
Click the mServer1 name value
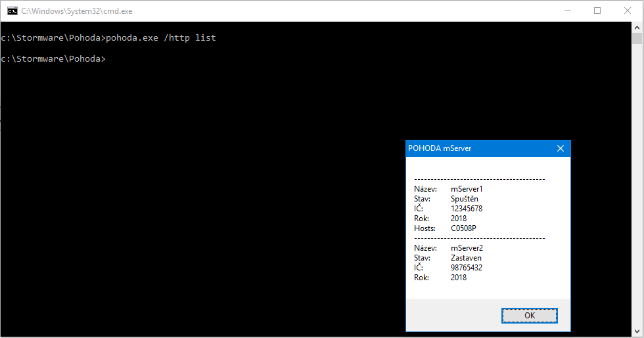(x=467, y=189)
